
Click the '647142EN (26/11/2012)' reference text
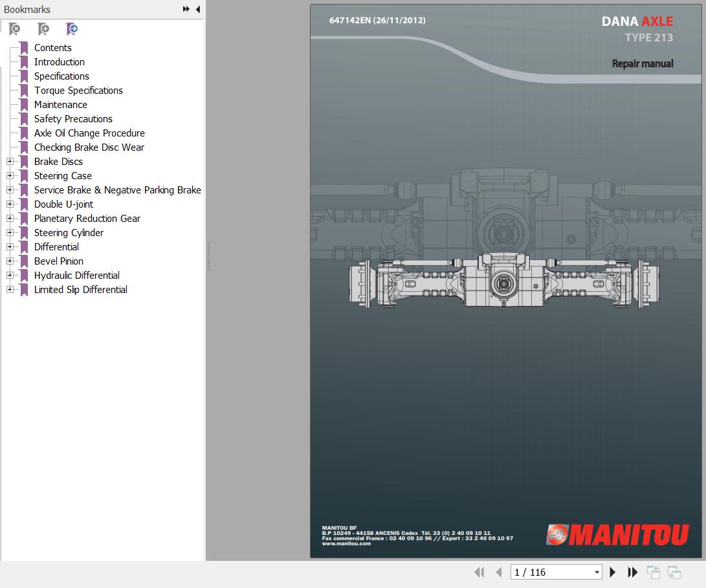tap(377, 20)
